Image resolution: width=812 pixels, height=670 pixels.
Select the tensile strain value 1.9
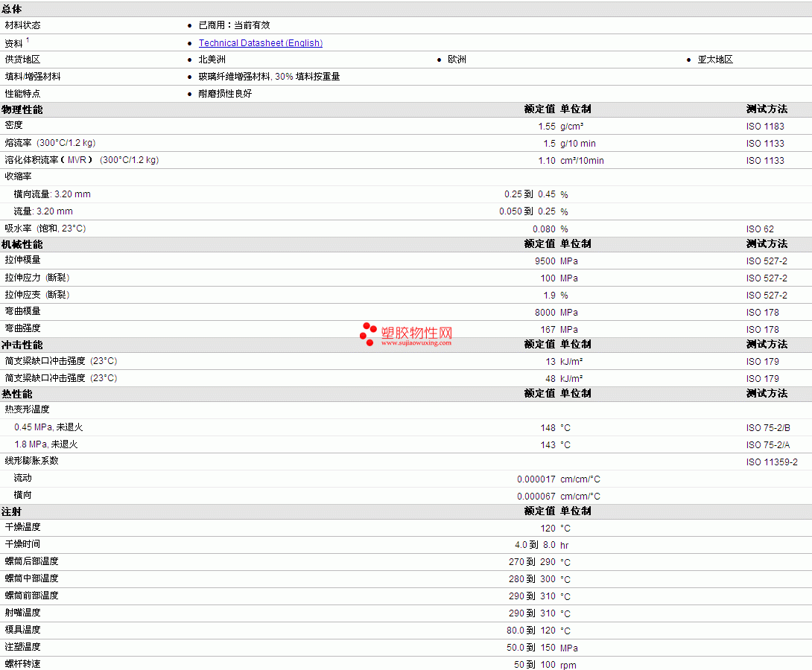tap(549, 295)
